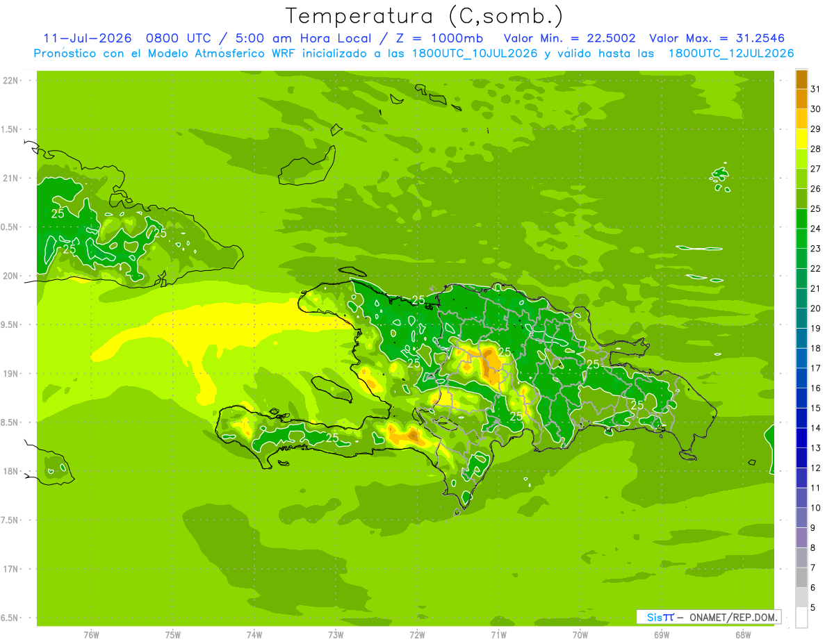Select the purple swatch between 9 and 10
The width and height of the screenshot is (834, 644).
click(801, 518)
